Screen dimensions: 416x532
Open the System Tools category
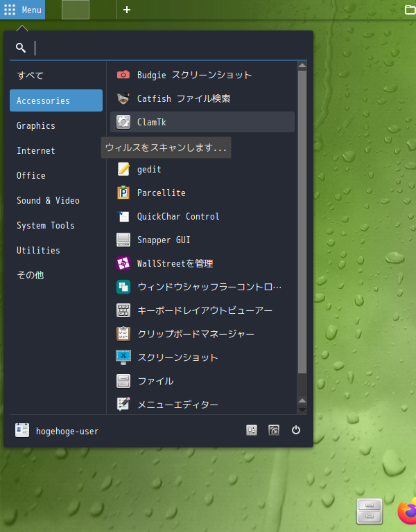56,225
